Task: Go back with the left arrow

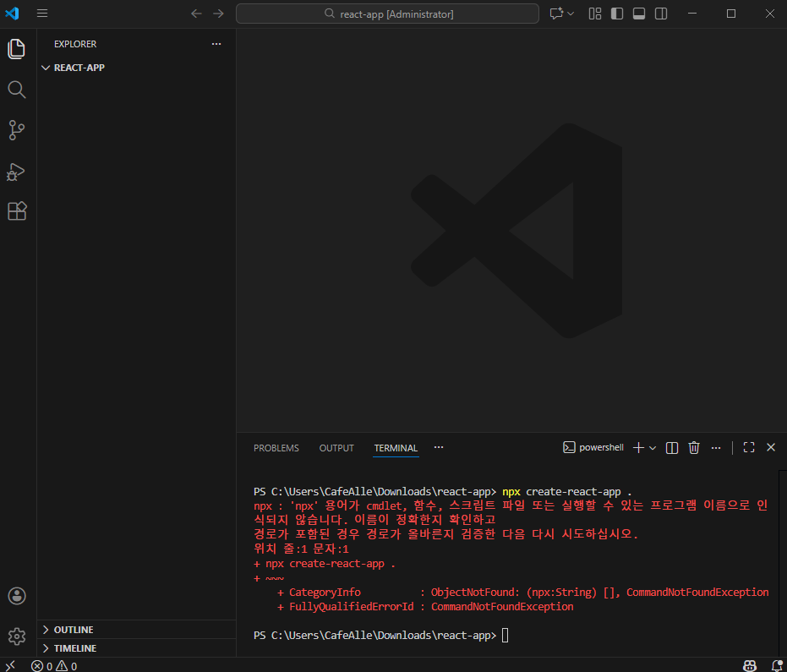Action: pyautogui.click(x=196, y=14)
